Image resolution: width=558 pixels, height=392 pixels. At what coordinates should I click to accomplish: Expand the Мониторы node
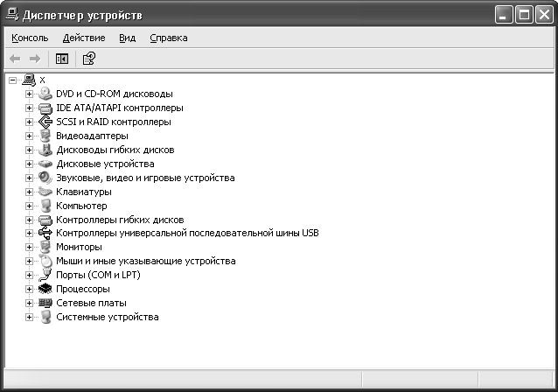(x=29, y=247)
